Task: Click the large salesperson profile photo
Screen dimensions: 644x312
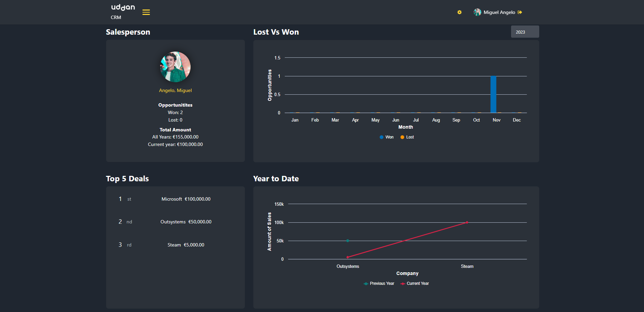Action: (x=175, y=67)
